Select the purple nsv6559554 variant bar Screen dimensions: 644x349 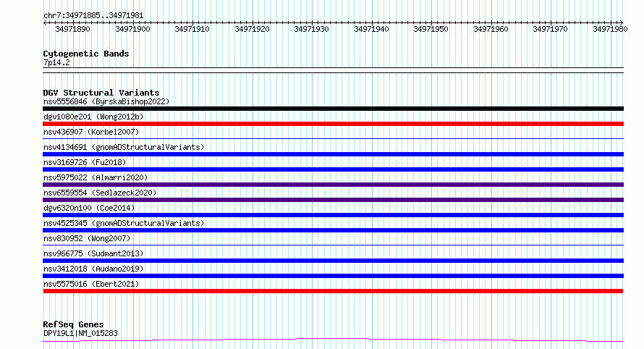(x=333, y=200)
